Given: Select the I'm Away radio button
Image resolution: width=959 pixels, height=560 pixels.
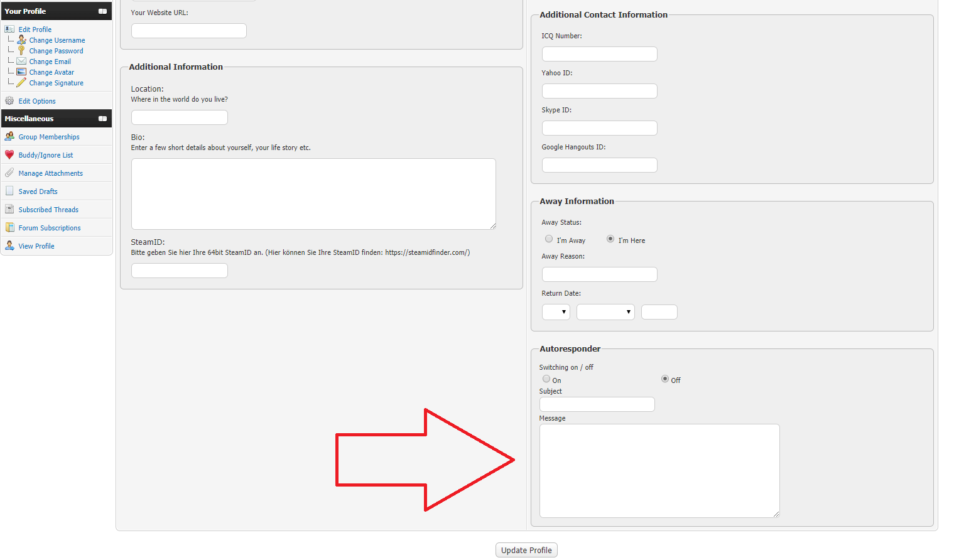Looking at the screenshot, I should (549, 239).
